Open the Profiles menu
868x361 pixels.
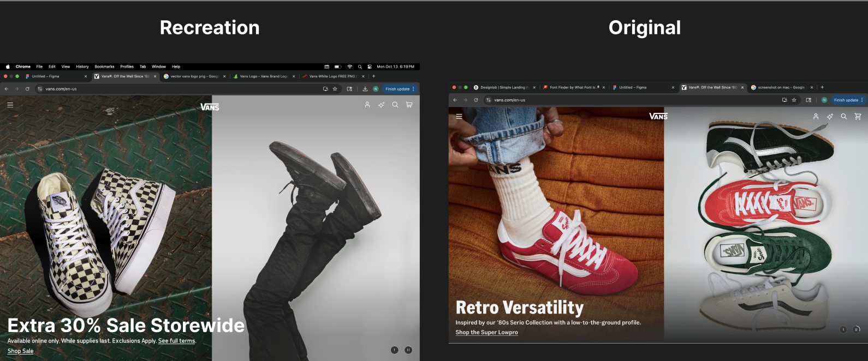click(127, 67)
